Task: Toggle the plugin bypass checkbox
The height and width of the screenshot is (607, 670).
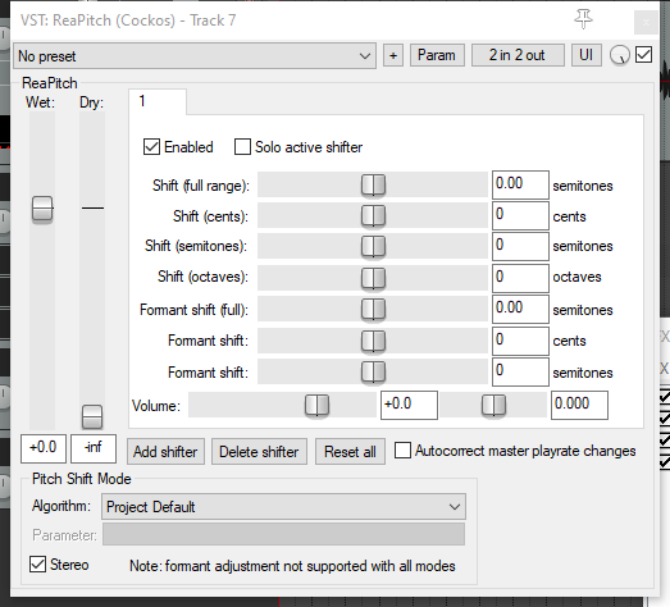Action: 644,55
